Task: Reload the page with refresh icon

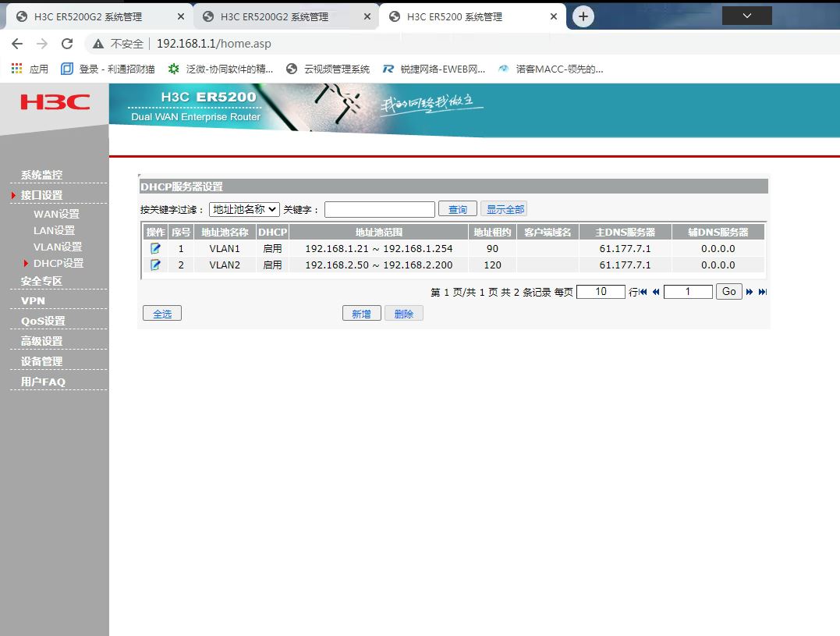Action: point(67,44)
